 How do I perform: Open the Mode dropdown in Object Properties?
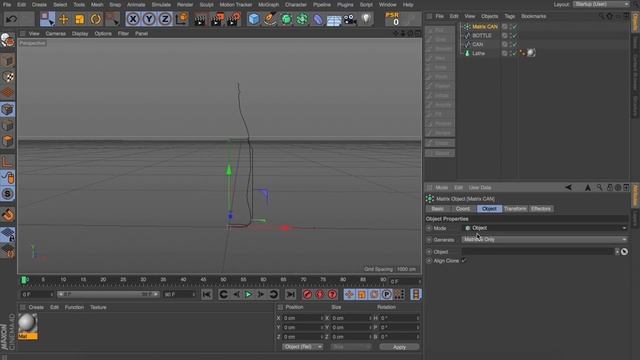click(545, 228)
